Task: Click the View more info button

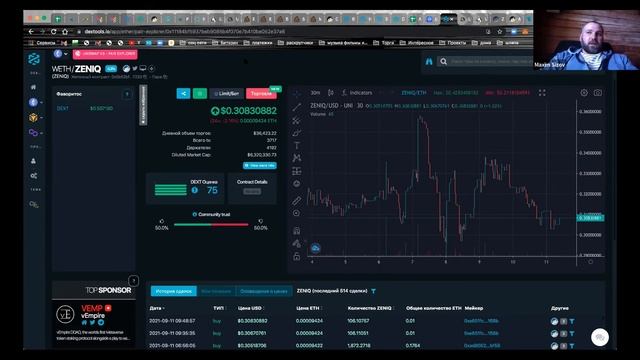Action: coord(260,165)
